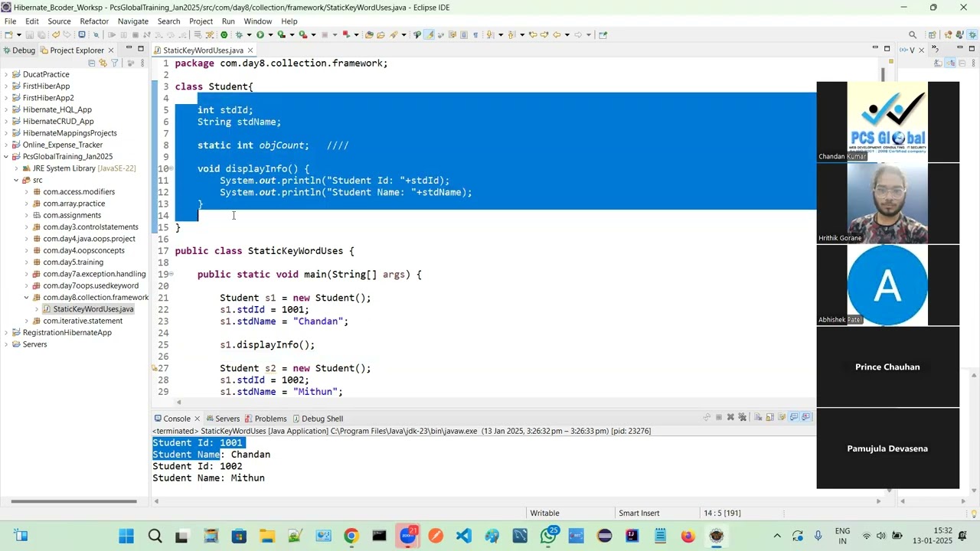Expand the com.access.modifiers package
Image resolution: width=980 pixels, height=551 pixels.
point(26,192)
